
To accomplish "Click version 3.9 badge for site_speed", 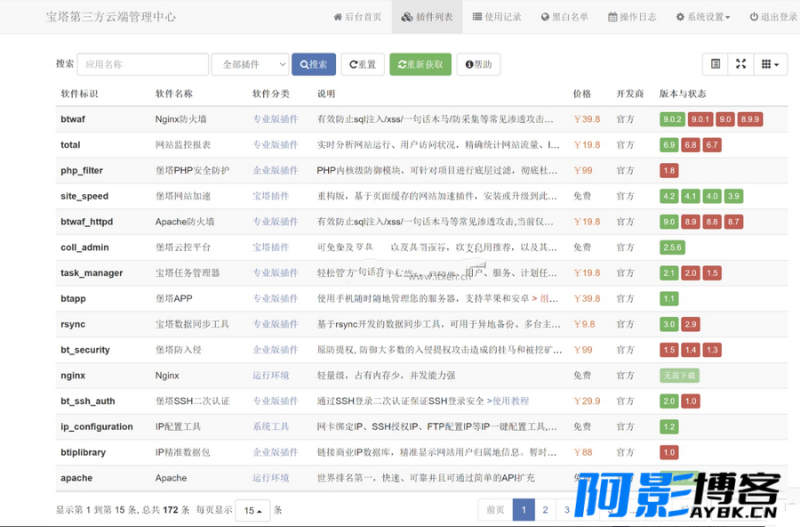I will (733, 196).
